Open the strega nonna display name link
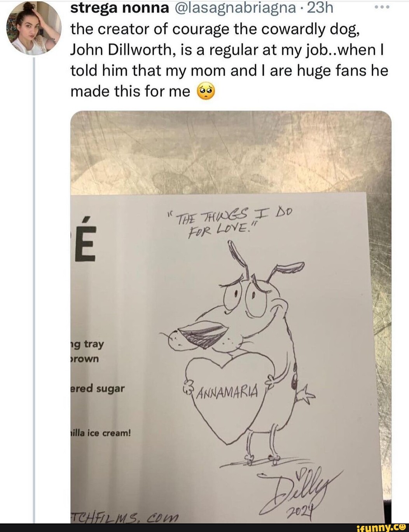Screen dimensions: 409x532 click(x=120, y=8)
